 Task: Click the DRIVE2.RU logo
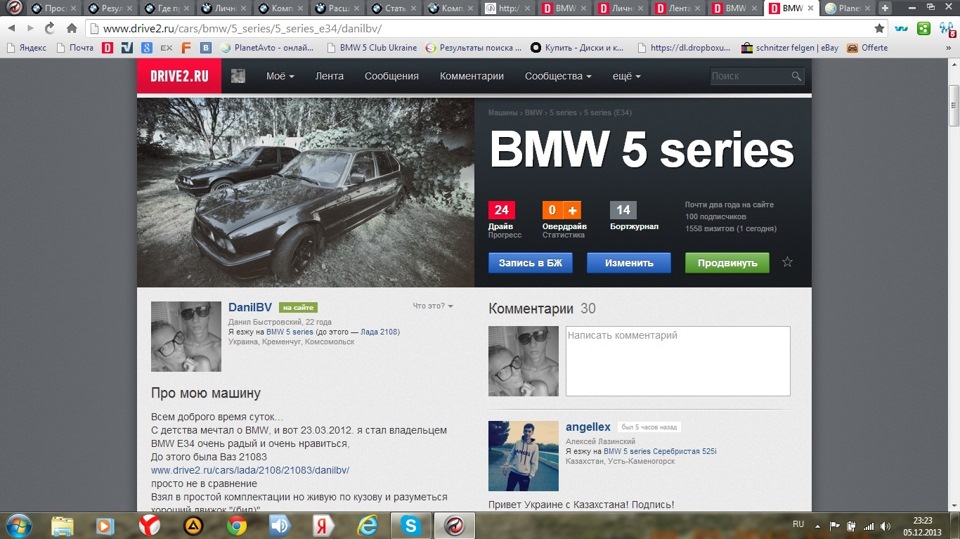coord(179,76)
